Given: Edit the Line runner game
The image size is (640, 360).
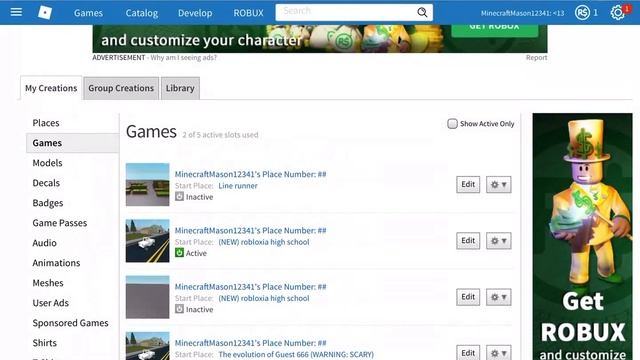Looking at the screenshot, I should click(468, 184).
